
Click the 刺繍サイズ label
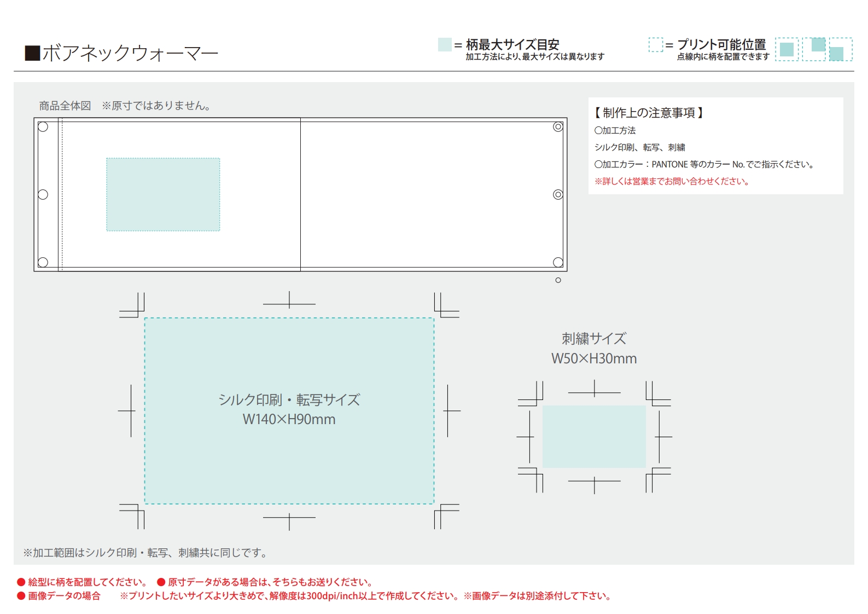(x=594, y=339)
